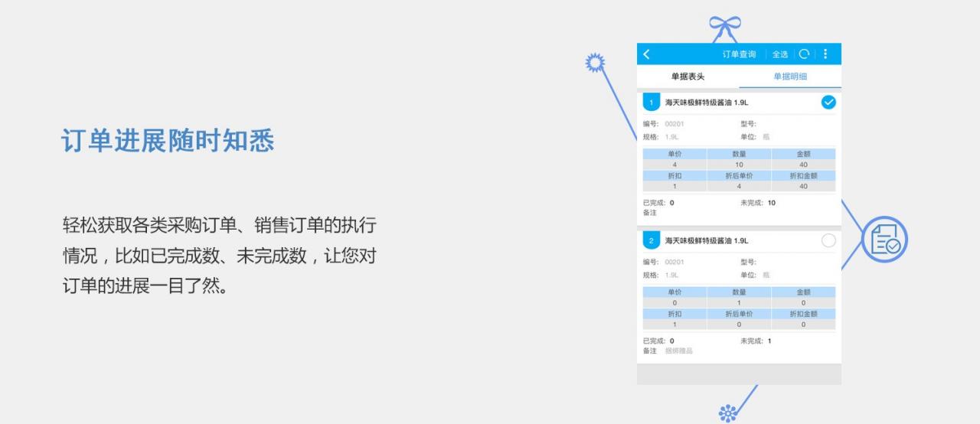Uncheck the first item's blue checkmark
980x424 pixels.
pyautogui.click(x=828, y=103)
